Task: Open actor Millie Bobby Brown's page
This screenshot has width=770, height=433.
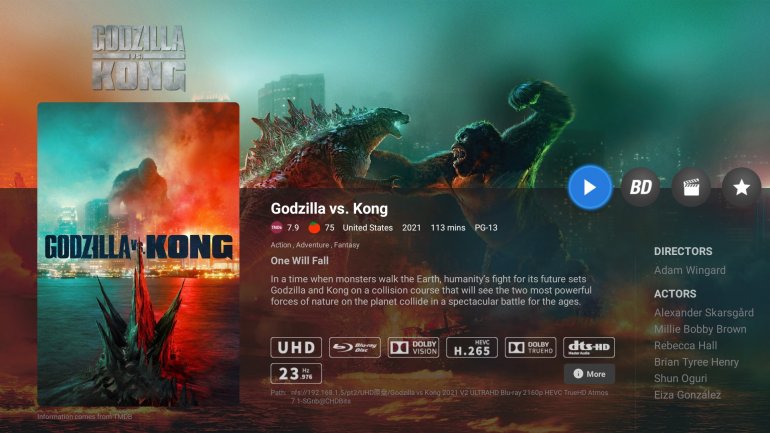Action: coord(700,329)
